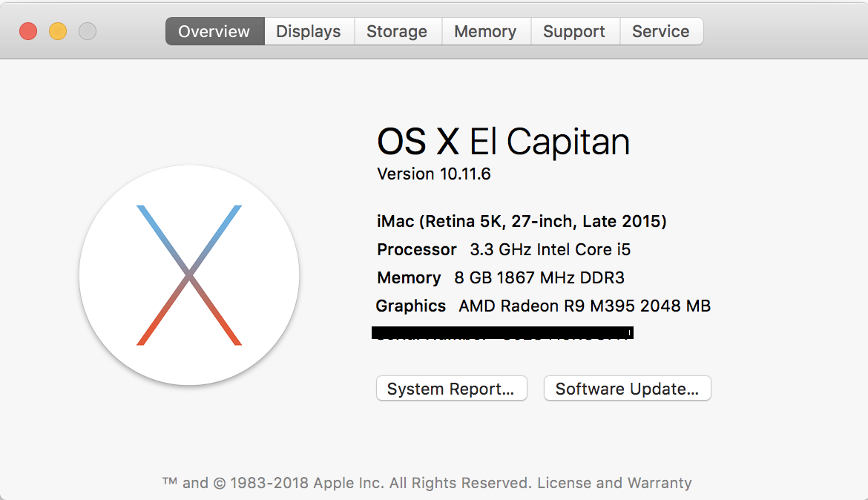Click the Graphics AMD Radeon R9 line

[x=543, y=306]
